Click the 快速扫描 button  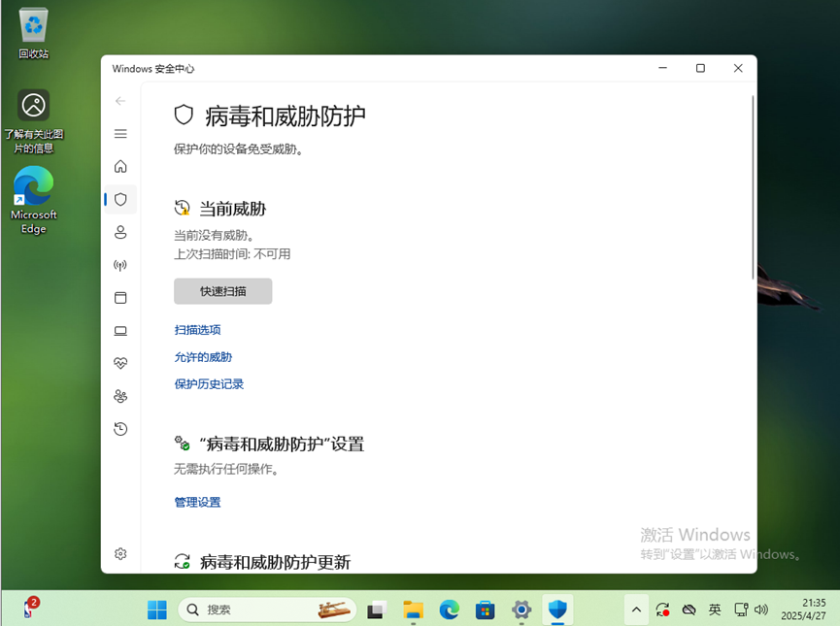tap(222, 291)
